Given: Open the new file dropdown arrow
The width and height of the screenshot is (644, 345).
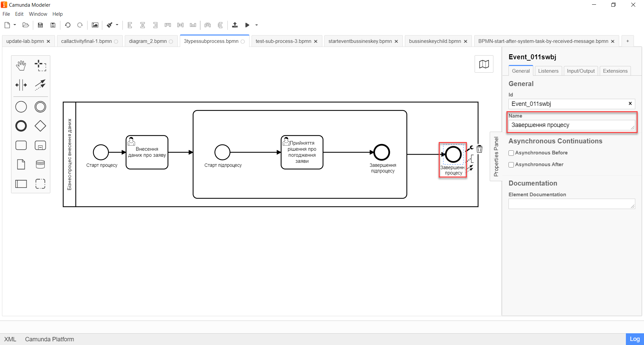Looking at the screenshot, I should point(15,25).
